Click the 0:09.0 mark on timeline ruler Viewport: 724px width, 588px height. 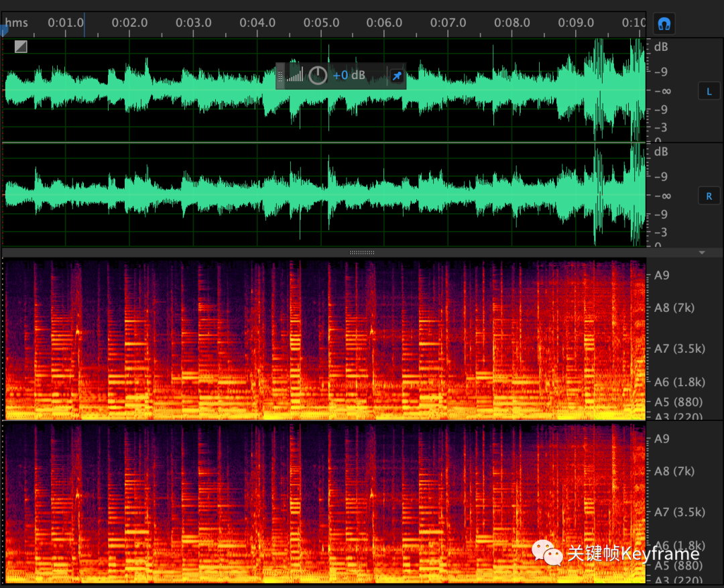click(576, 23)
